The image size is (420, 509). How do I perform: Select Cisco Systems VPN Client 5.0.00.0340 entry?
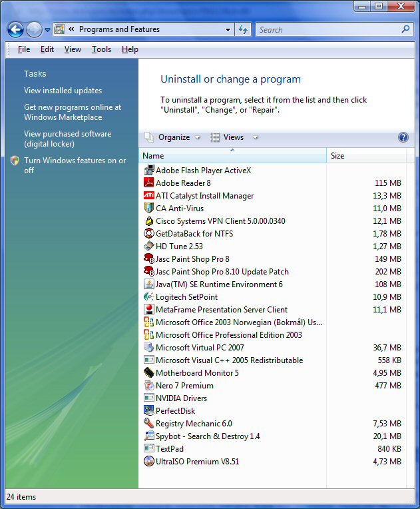tap(220, 221)
